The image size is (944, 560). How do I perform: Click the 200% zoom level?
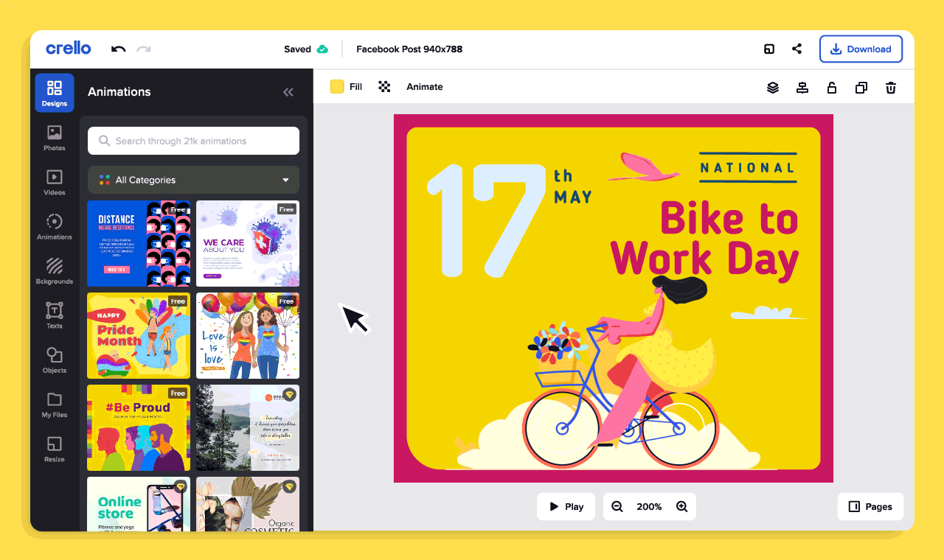649,507
